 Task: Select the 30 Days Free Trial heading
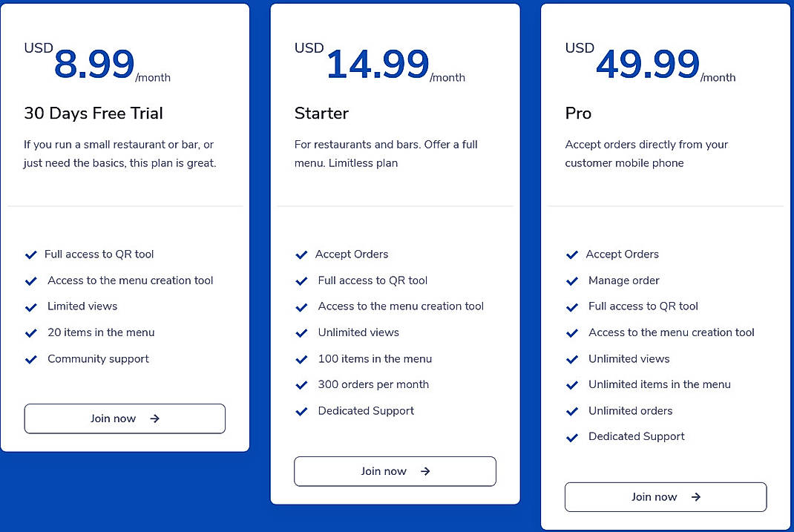pyautogui.click(x=93, y=114)
